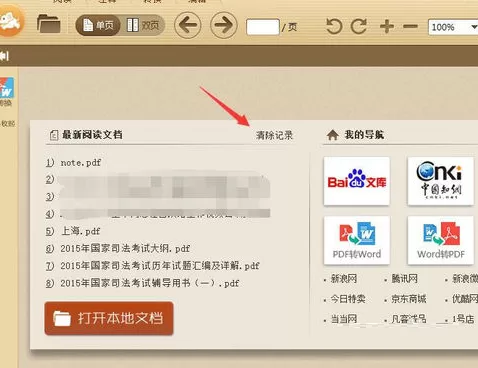The width and height of the screenshot is (478, 368).
Task: Open the 当当网 link
Action: [344, 319]
